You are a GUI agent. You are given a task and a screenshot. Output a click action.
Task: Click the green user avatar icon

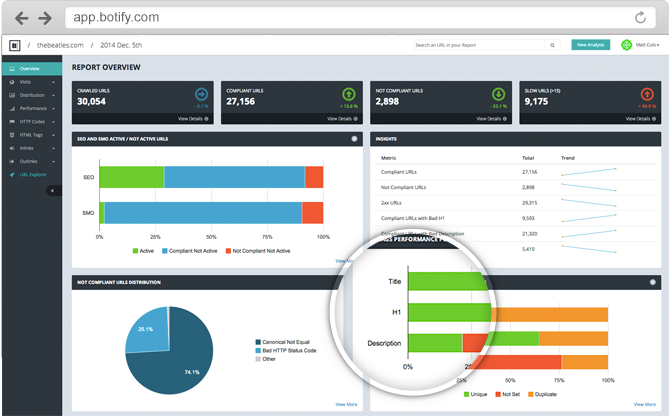click(x=626, y=45)
